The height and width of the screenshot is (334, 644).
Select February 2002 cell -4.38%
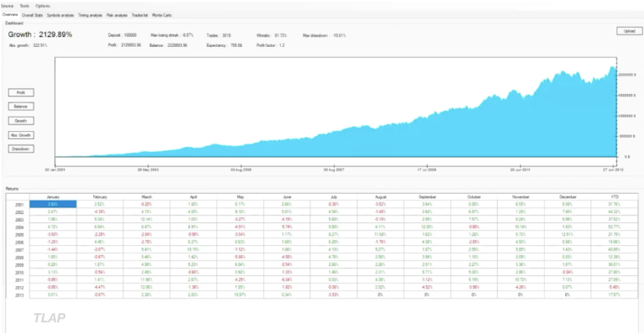click(100, 212)
